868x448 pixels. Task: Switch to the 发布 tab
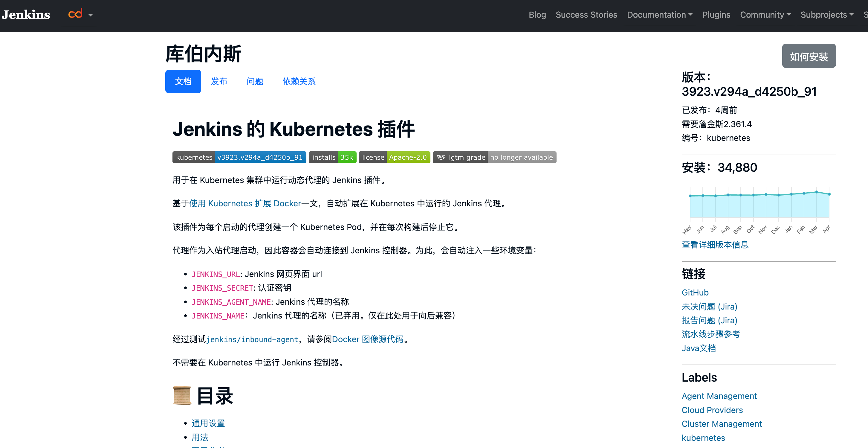219,82
